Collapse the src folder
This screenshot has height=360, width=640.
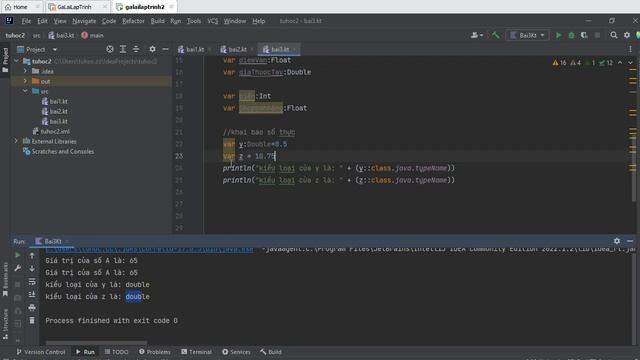[25, 91]
